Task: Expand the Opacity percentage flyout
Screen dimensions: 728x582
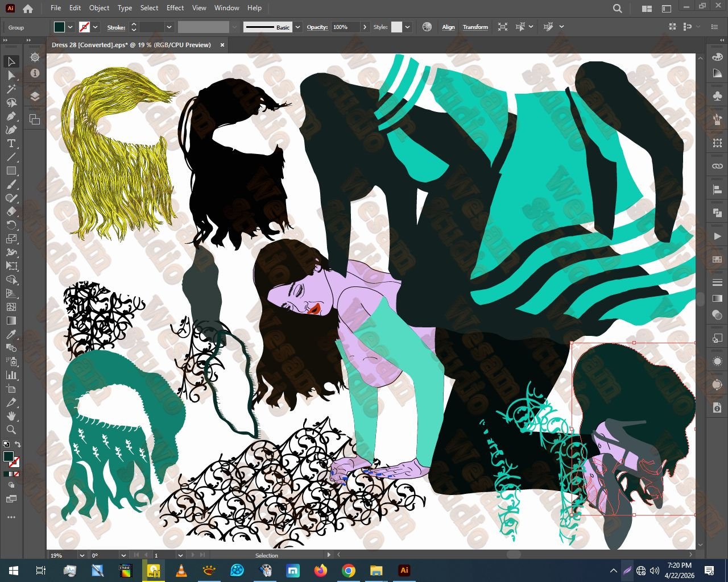Action: [x=365, y=27]
